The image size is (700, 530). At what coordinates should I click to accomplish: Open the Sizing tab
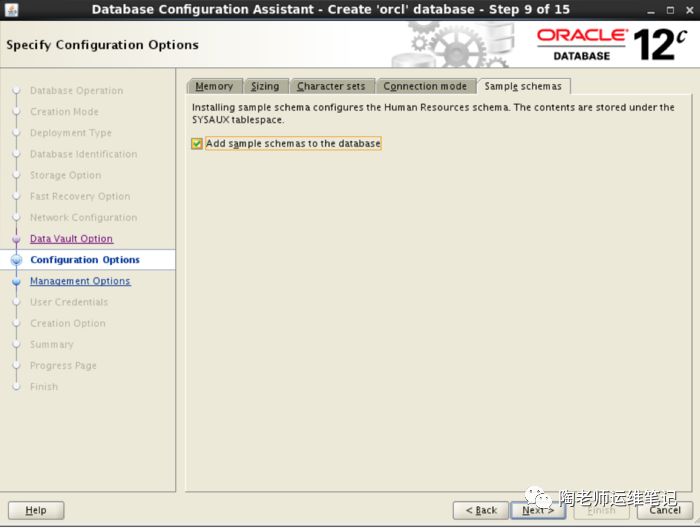pyautogui.click(x=265, y=86)
